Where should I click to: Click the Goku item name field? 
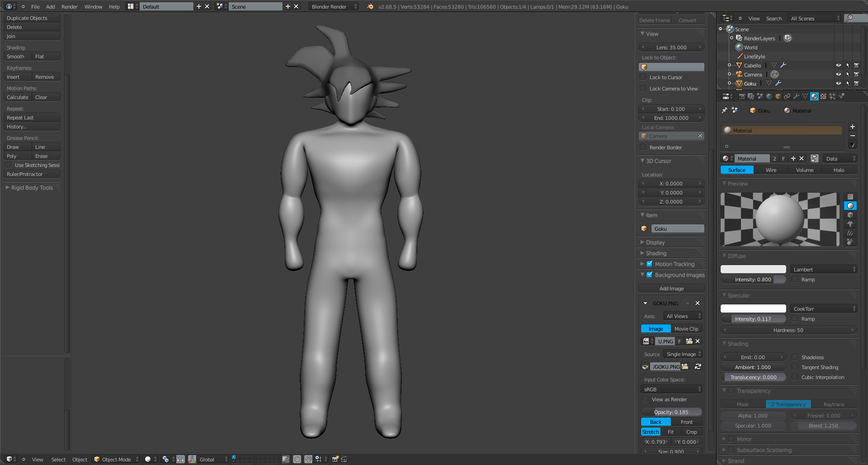tap(677, 229)
